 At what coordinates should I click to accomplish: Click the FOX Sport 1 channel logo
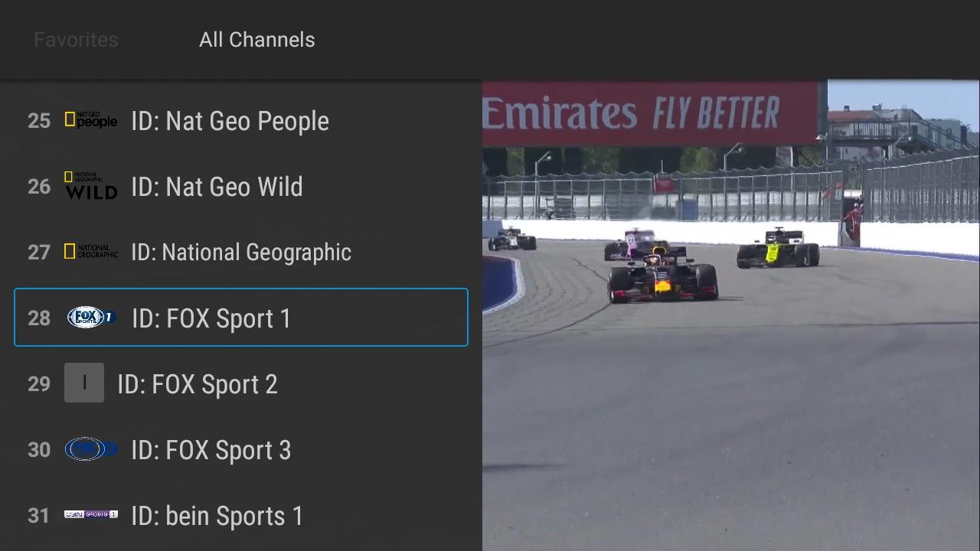click(91, 318)
